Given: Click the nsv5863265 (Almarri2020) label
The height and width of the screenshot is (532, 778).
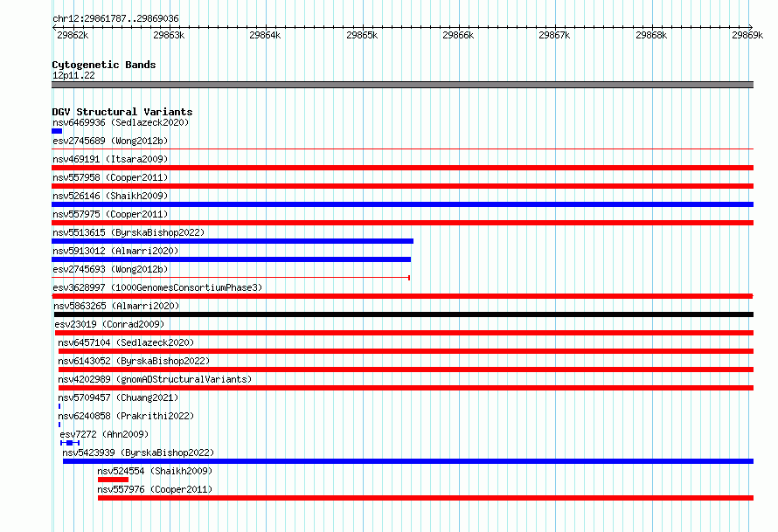Looking at the screenshot, I should tap(116, 306).
